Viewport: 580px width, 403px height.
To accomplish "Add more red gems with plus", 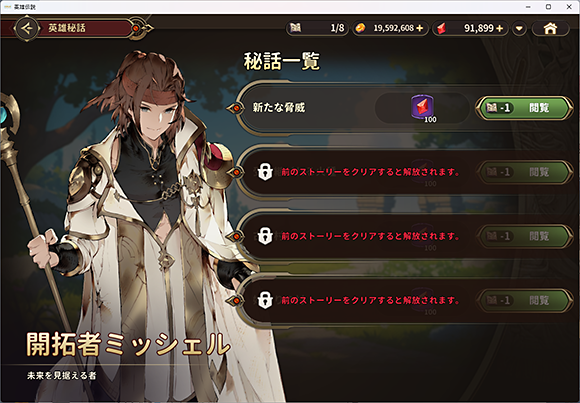I will tap(499, 28).
